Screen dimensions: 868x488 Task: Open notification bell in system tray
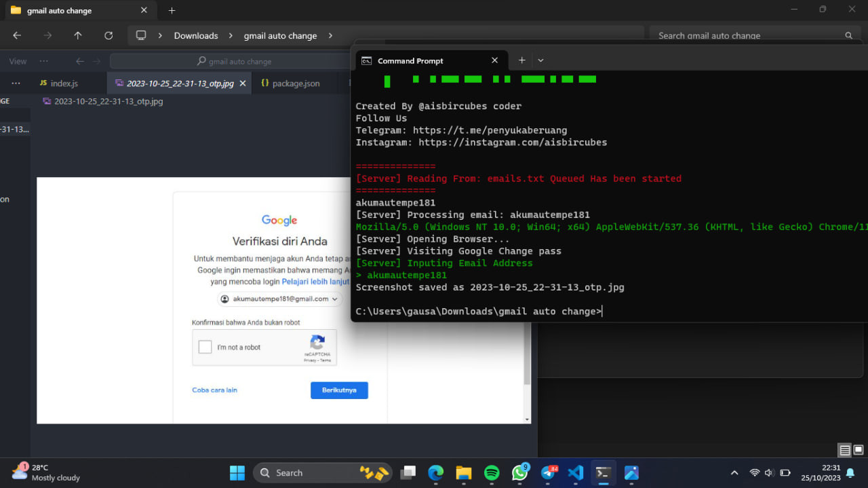pos(850,472)
